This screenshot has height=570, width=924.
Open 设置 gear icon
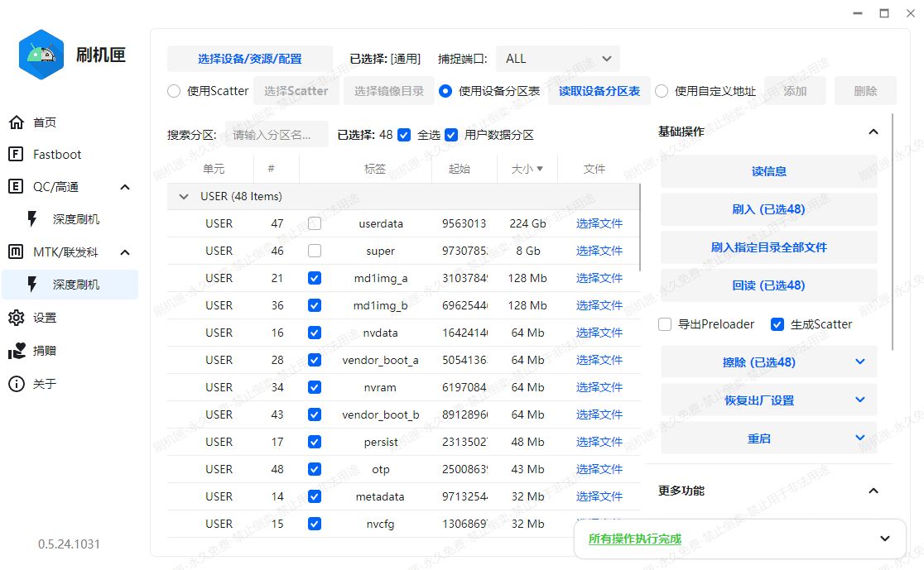pos(16,318)
